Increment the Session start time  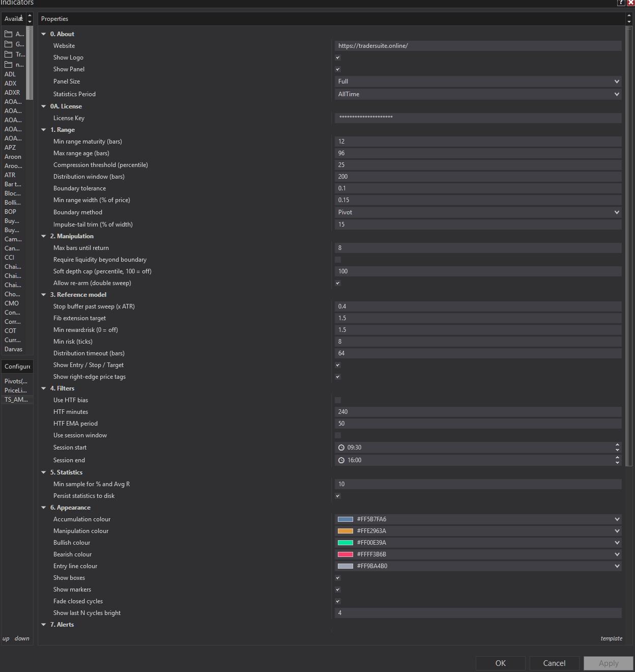tap(618, 445)
